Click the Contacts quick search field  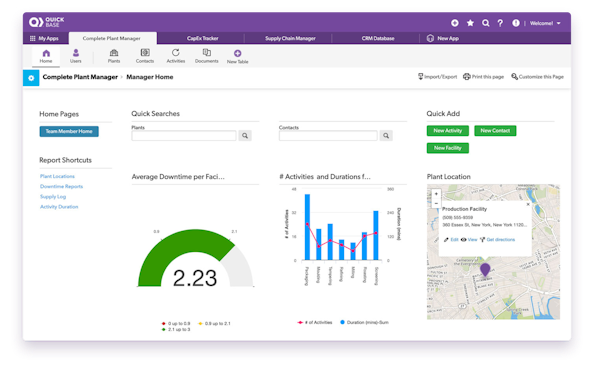pos(328,136)
